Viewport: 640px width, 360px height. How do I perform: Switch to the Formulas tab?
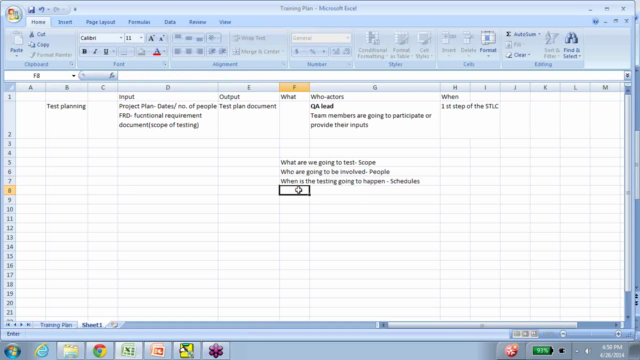pos(139,22)
